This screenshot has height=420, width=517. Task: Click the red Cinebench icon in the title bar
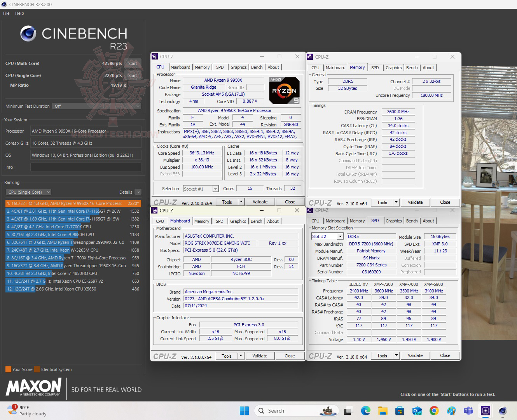tap(4, 4)
